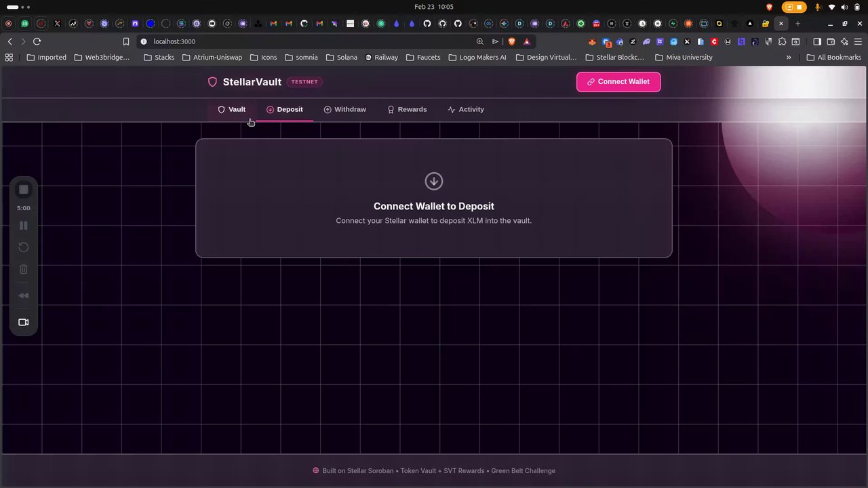Screen dimensions: 868x488
Task: Close the current browser tab
Action: [x=781, y=24]
